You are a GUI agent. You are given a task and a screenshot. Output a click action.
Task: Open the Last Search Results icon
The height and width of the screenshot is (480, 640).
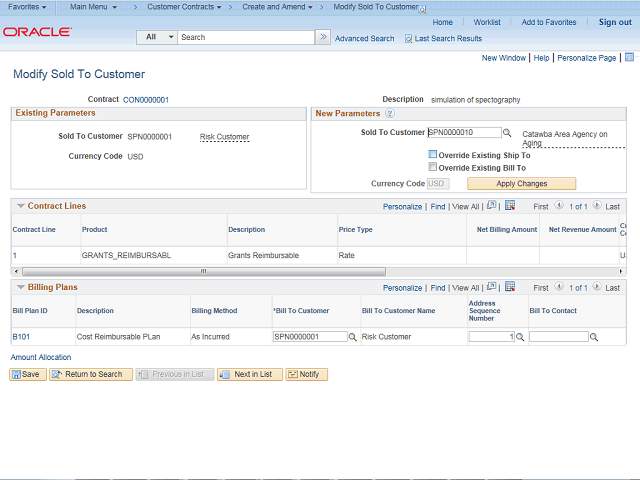click(x=408, y=39)
